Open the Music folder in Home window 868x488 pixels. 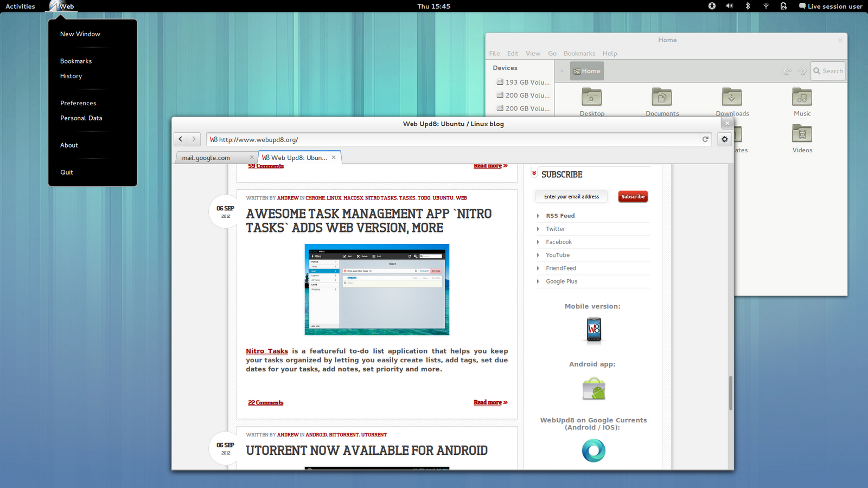[802, 102]
